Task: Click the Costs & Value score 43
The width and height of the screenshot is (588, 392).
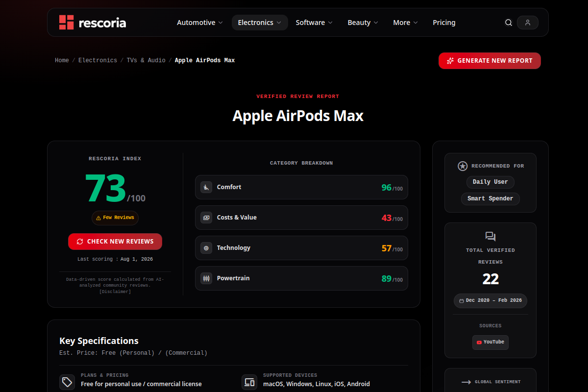Action: 387,218
